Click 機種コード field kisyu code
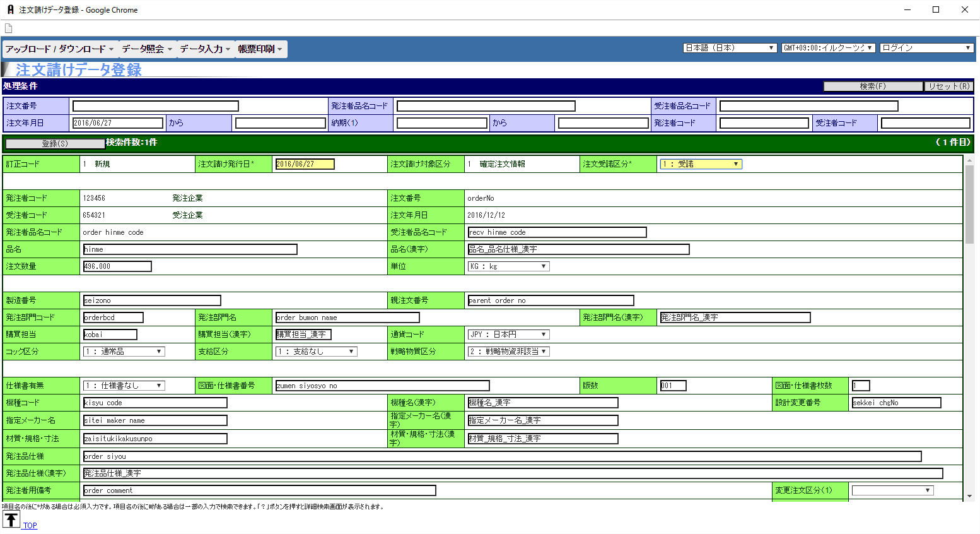This screenshot has width=980, height=534. [155, 403]
